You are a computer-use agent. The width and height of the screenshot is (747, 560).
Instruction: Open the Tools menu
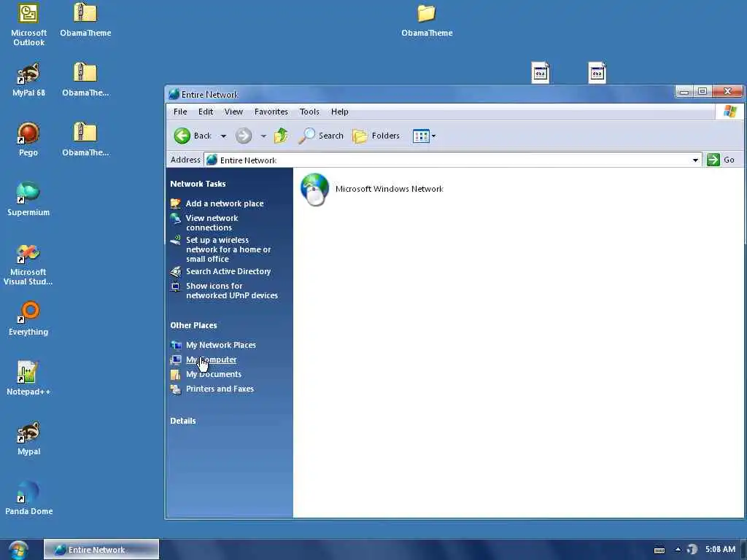point(309,112)
